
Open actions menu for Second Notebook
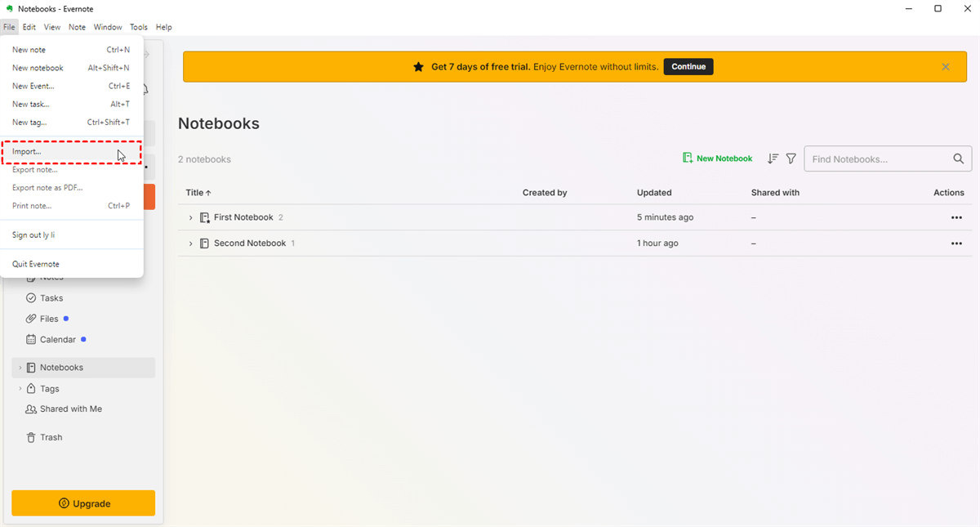coord(956,243)
